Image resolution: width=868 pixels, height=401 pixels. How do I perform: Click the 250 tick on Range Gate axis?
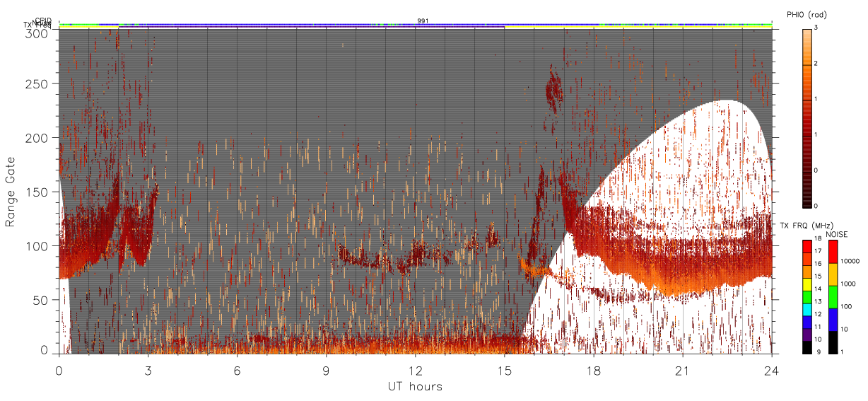pos(37,83)
